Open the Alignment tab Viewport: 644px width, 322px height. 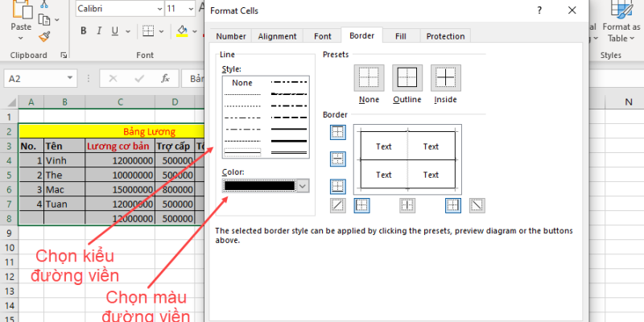click(277, 36)
